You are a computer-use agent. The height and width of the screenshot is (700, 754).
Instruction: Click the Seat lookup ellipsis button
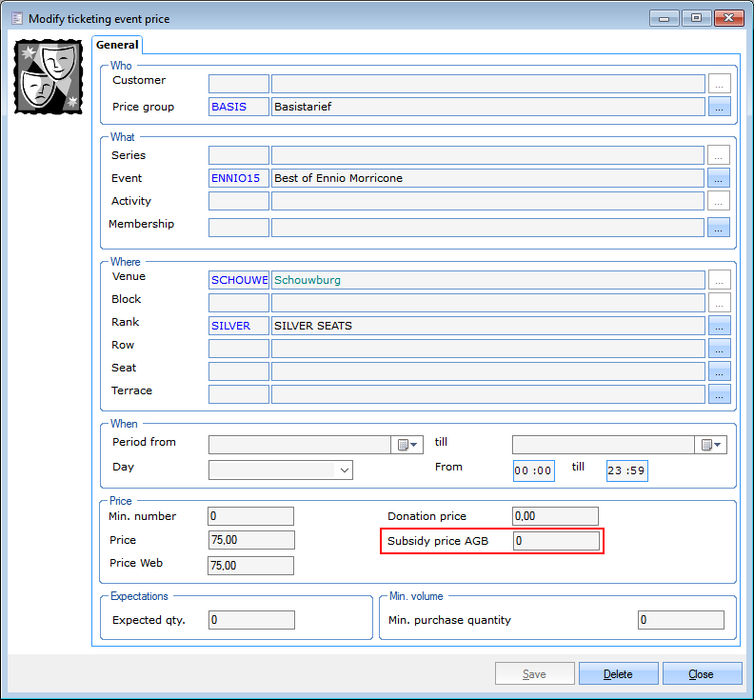click(719, 371)
